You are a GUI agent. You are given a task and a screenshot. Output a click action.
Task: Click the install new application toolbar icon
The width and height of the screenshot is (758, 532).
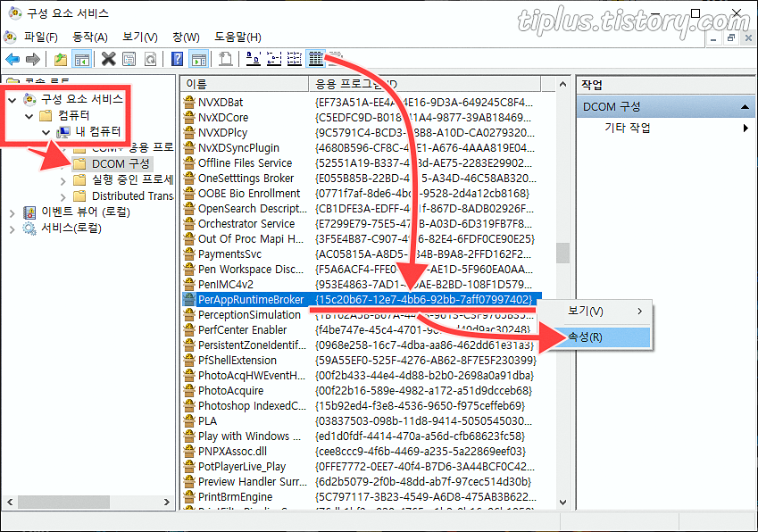[225, 59]
